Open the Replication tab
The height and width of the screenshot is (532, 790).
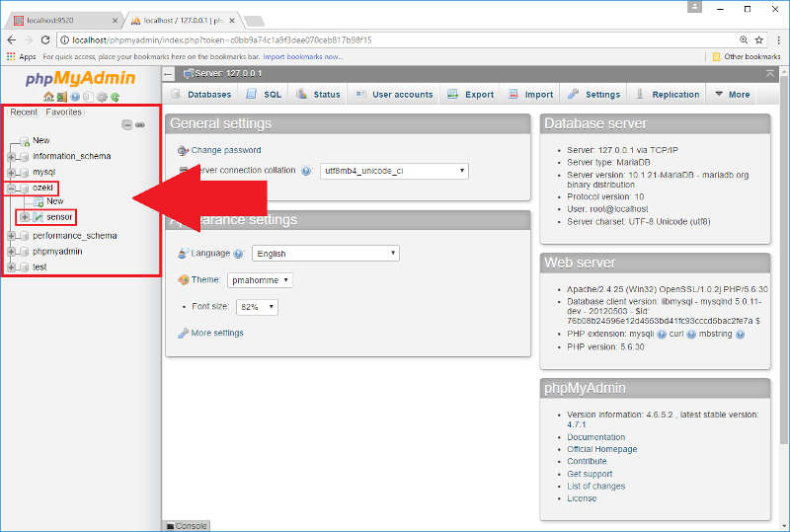(668, 94)
